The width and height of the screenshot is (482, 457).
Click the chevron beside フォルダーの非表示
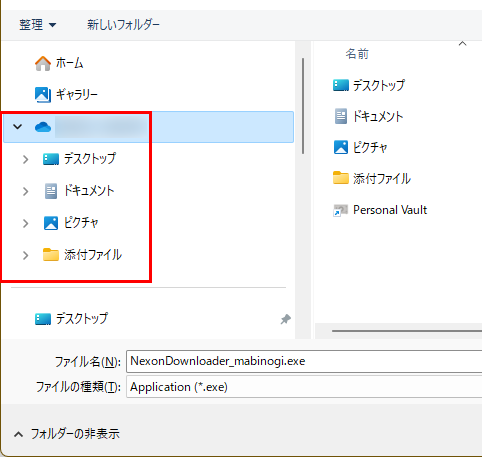pos(18,434)
